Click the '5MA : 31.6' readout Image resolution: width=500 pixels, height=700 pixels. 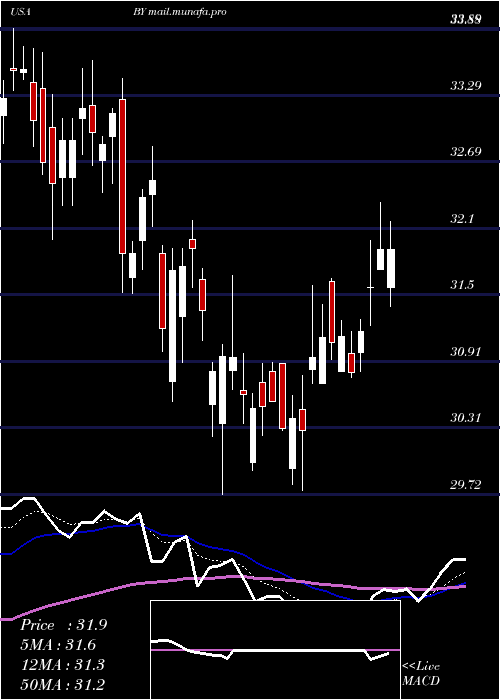pyautogui.click(x=58, y=645)
